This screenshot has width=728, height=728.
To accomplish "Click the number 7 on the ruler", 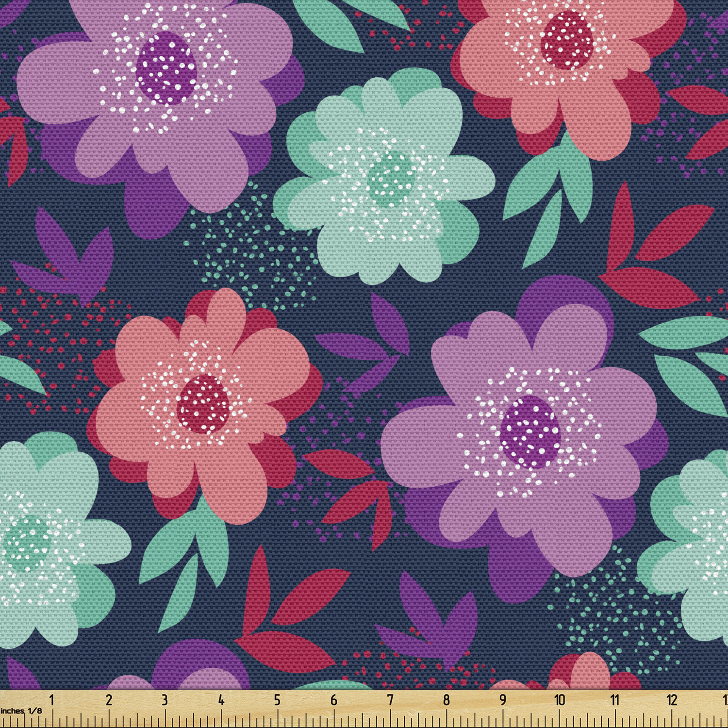I will point(390,700).
